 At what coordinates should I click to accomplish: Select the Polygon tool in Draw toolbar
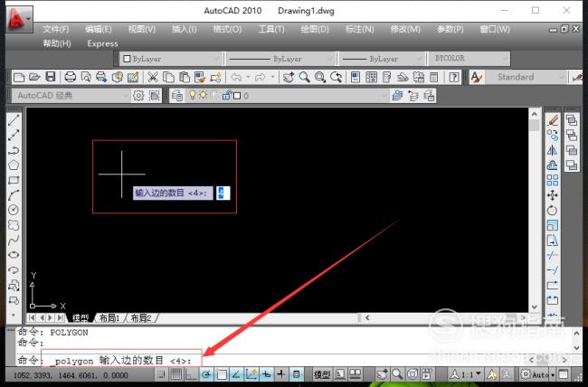[x=14, y=165]
